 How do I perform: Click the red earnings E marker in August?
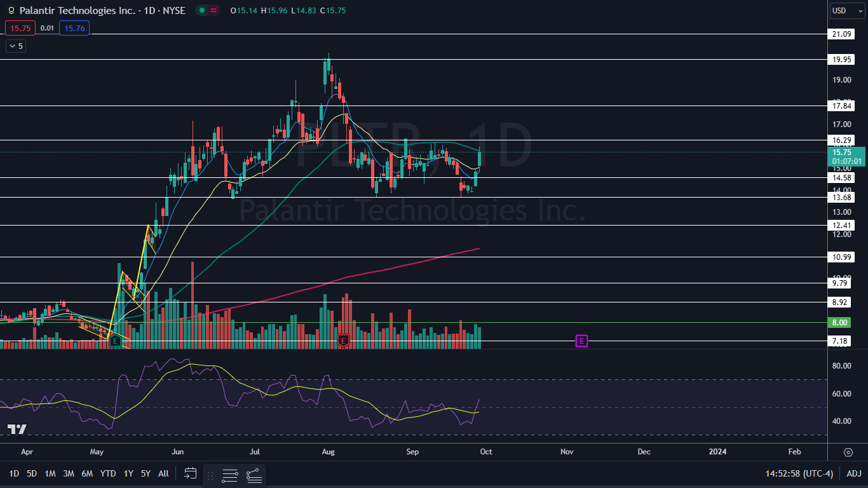(x=344, y=341)
